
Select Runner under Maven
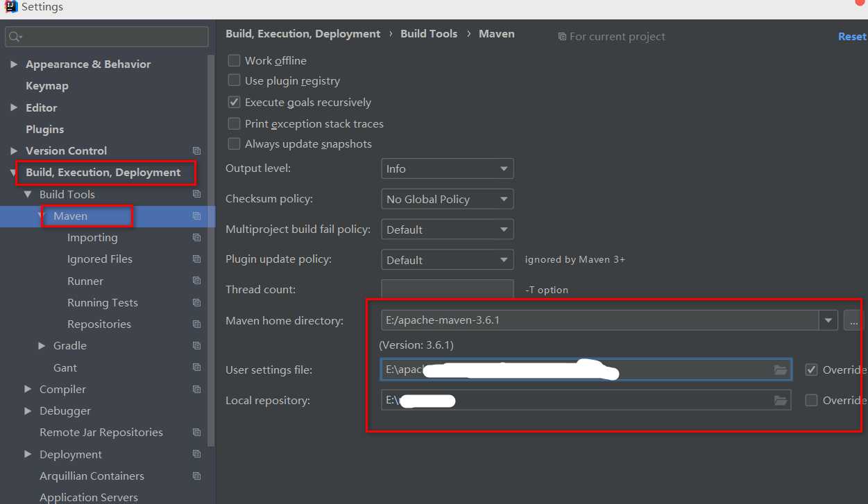click(85, 281)
